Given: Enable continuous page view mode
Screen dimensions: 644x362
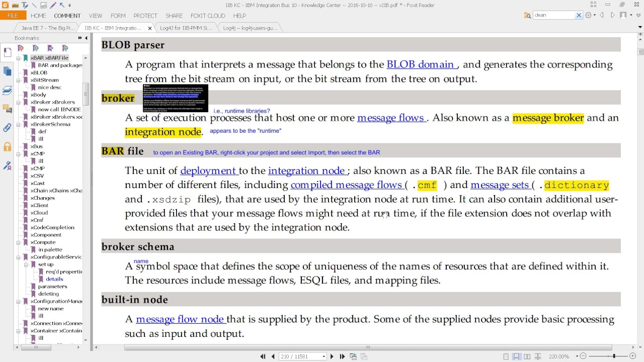Looking at the screenshot, I should click(516, 356).
